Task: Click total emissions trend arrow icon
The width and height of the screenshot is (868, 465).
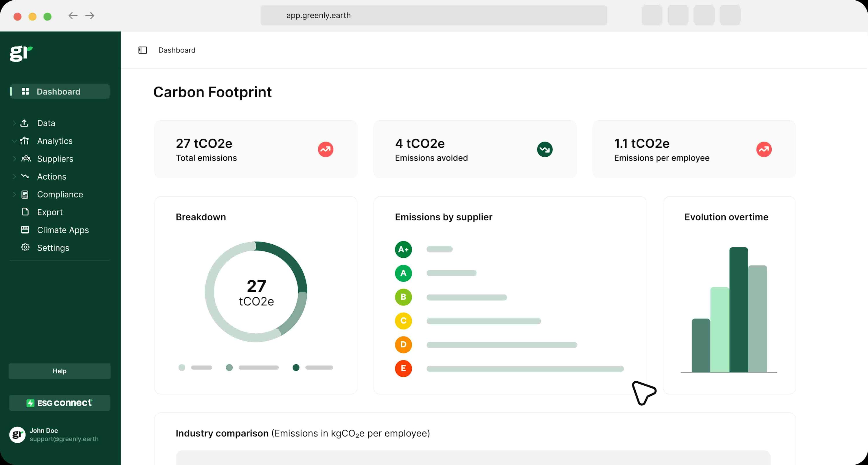Action: 325,149
